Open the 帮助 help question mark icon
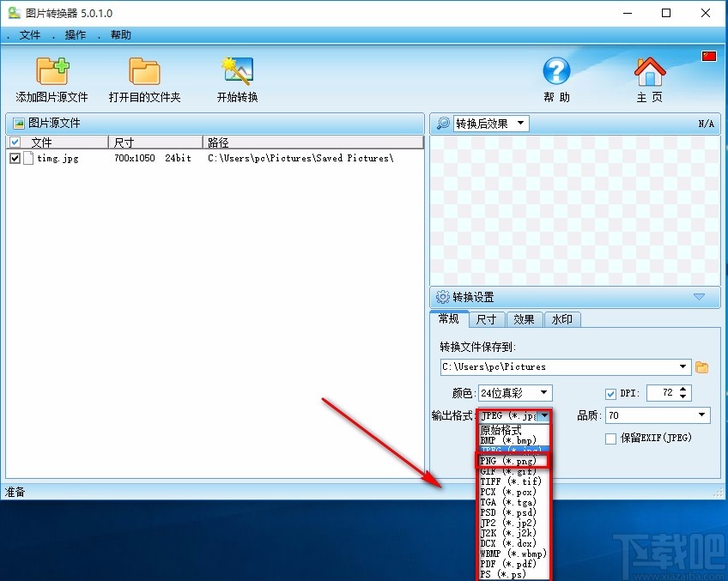The height and width of the screenshot is (581, 728). click(x=556, y=71)
